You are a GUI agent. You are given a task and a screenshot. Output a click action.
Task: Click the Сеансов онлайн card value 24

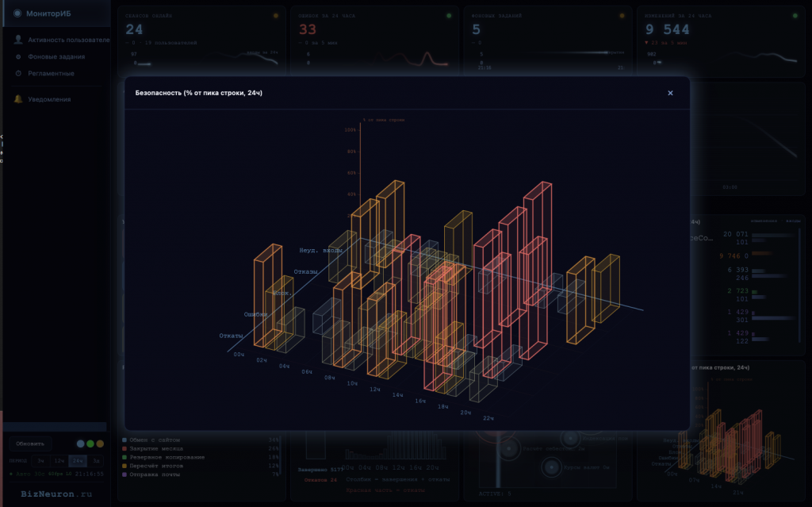(x=134, y=29)
